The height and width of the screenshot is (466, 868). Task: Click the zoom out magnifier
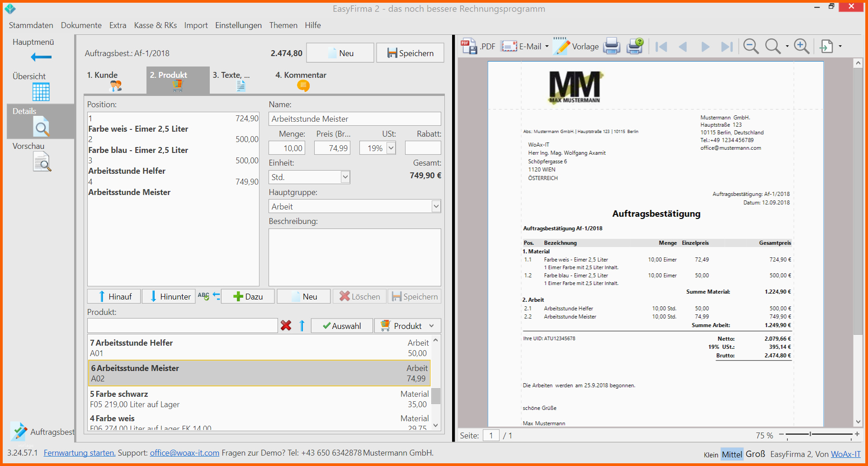[751, 46]
